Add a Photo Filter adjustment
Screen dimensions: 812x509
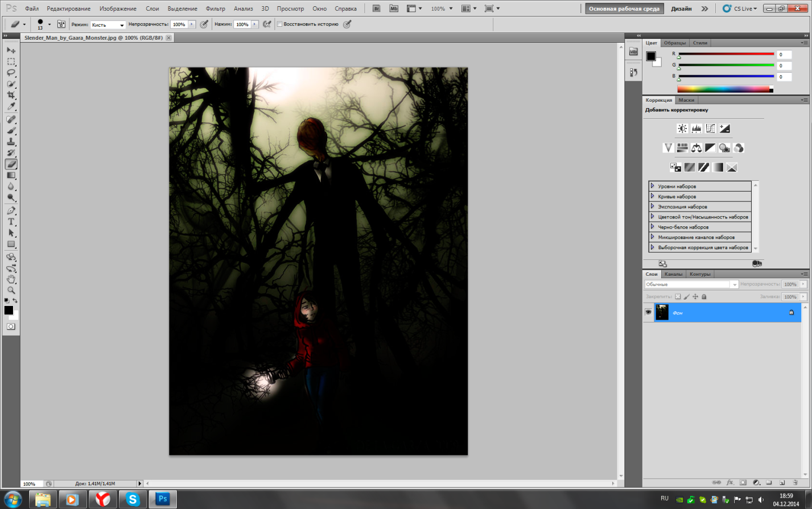point(724,148)
